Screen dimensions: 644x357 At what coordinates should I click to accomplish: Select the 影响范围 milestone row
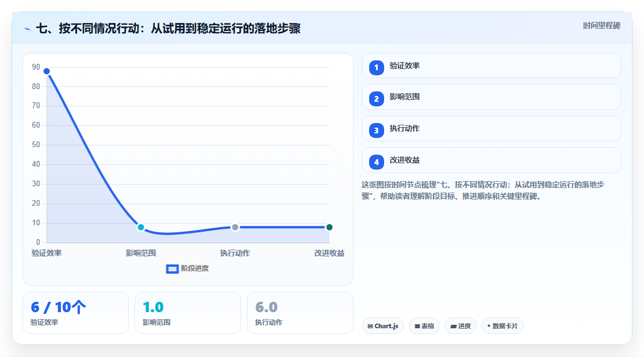pyautogui.click(x=491, y=97)
